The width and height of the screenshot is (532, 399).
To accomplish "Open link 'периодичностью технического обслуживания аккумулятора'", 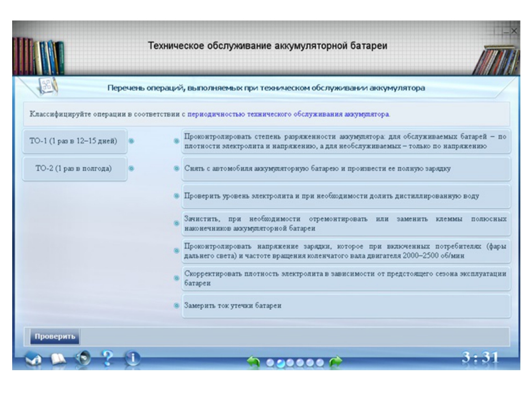I will point(288,114).
